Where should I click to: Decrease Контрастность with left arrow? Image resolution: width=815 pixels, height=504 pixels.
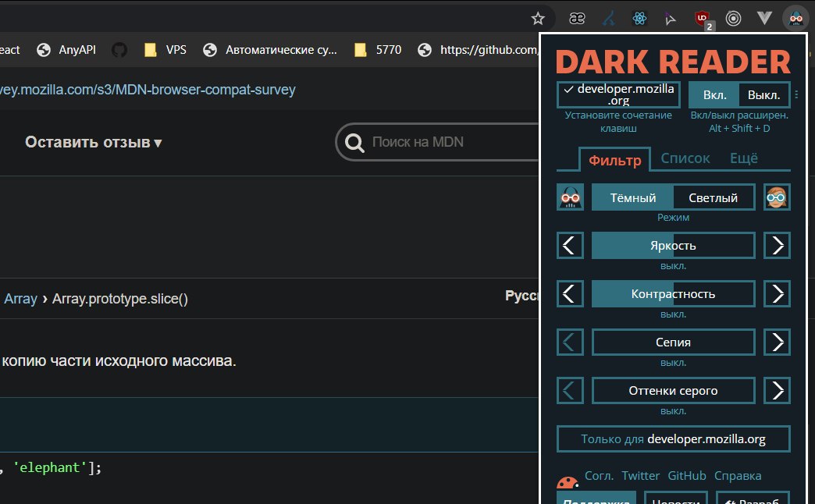coord(570,293)
